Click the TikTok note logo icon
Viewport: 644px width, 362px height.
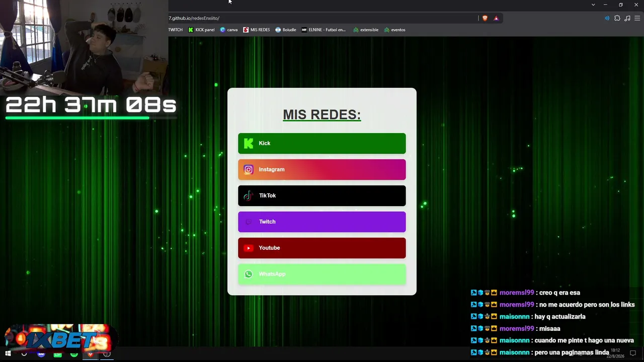248,196
